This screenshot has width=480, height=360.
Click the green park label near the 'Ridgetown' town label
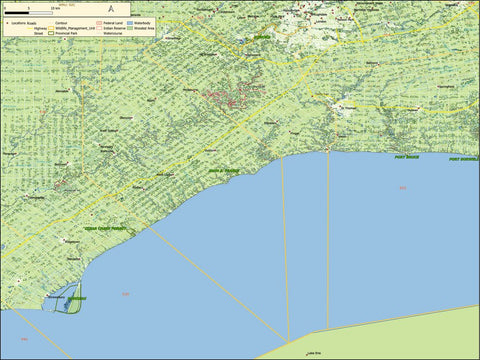(105, 229)
